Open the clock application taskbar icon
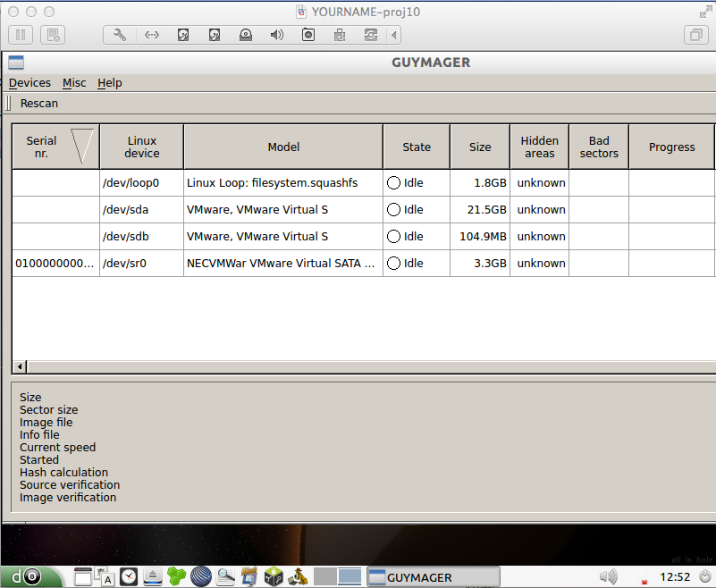Screen dimensions: 716x588 coord(129,577)
